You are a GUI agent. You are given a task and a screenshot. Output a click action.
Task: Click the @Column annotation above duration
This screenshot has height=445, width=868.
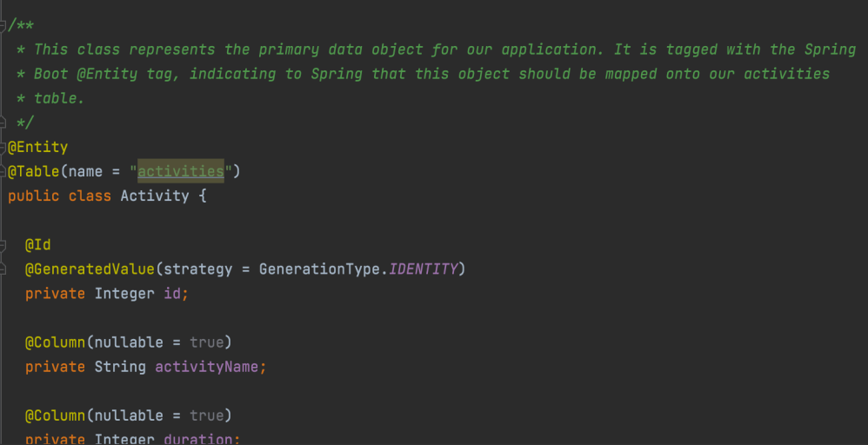pos(55,415)
